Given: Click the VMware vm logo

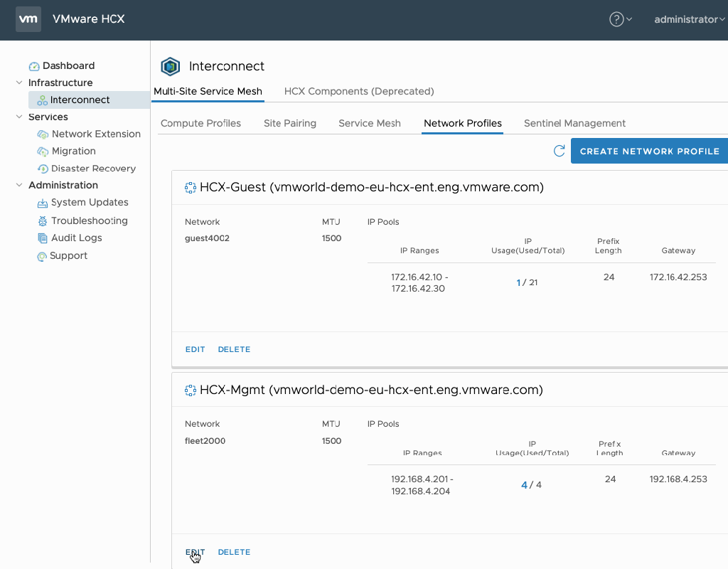Looking at the screenshot, I should point(28,19).
